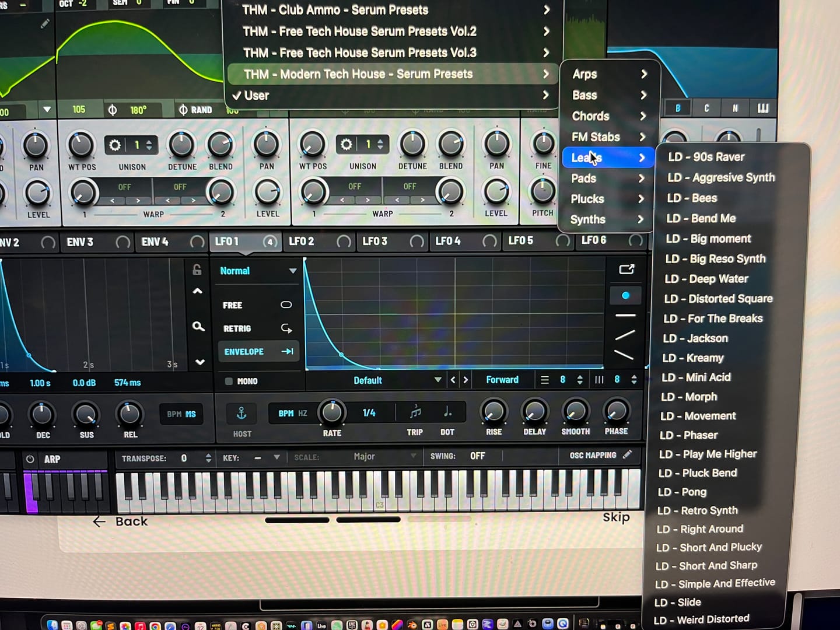The width and height of the screenshot is (840, 630).
Task: Toggle first OFF warp mode of left oscillator
Action: click(x=125, y=187)
